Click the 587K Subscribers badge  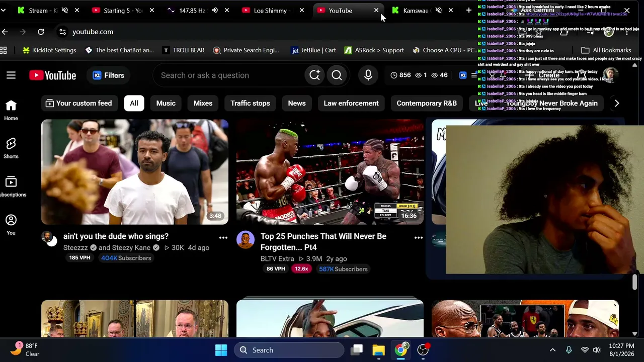click(x=343, y=269)
